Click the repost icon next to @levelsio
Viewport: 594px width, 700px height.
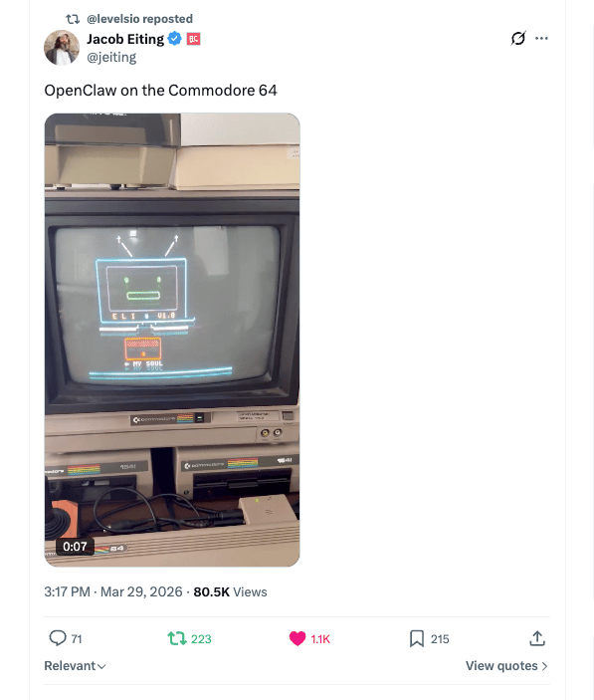[73, 19]
